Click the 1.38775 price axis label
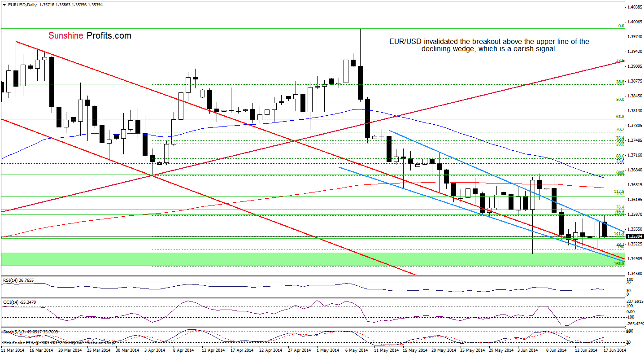Image resolution: width=644 pixels, height=354 pixels. tap(635, 81)
